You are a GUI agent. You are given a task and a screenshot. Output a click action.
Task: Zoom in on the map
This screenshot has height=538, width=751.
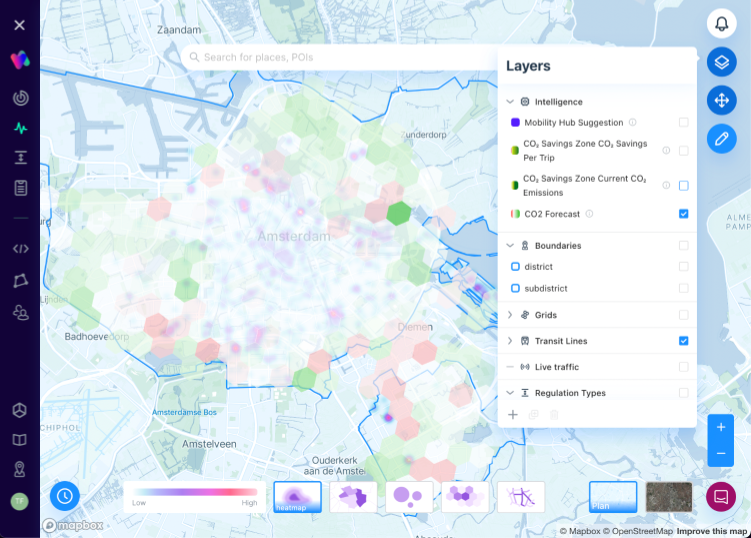tap(721, 427)
